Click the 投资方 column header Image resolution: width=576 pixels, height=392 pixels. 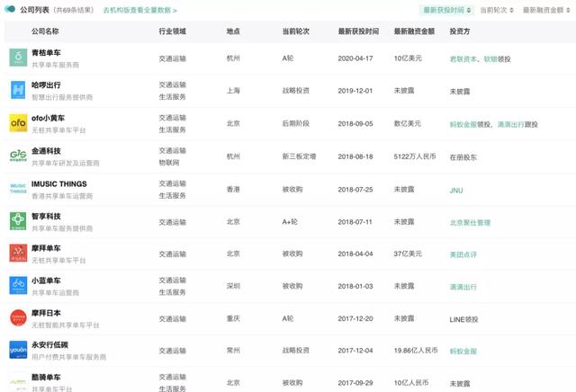(460, 31)
